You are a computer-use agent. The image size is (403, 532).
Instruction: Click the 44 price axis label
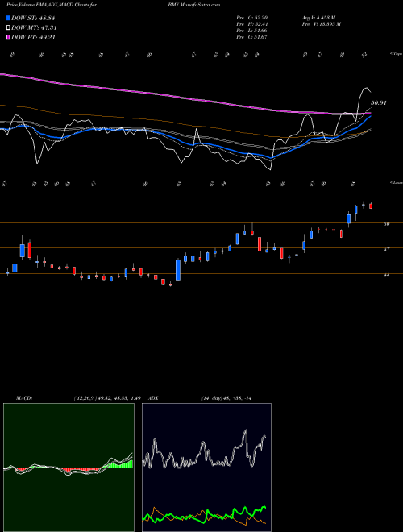(387, 275)
